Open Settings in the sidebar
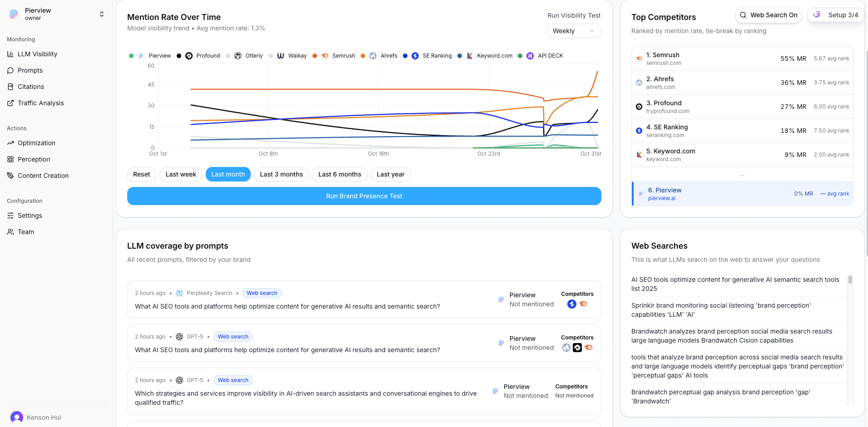868x427 pixels. (30, 216)
